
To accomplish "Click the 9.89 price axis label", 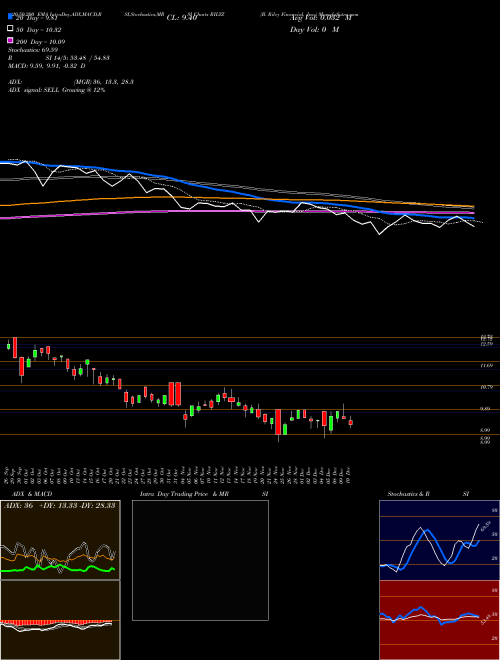I will [x=486, y=409].
